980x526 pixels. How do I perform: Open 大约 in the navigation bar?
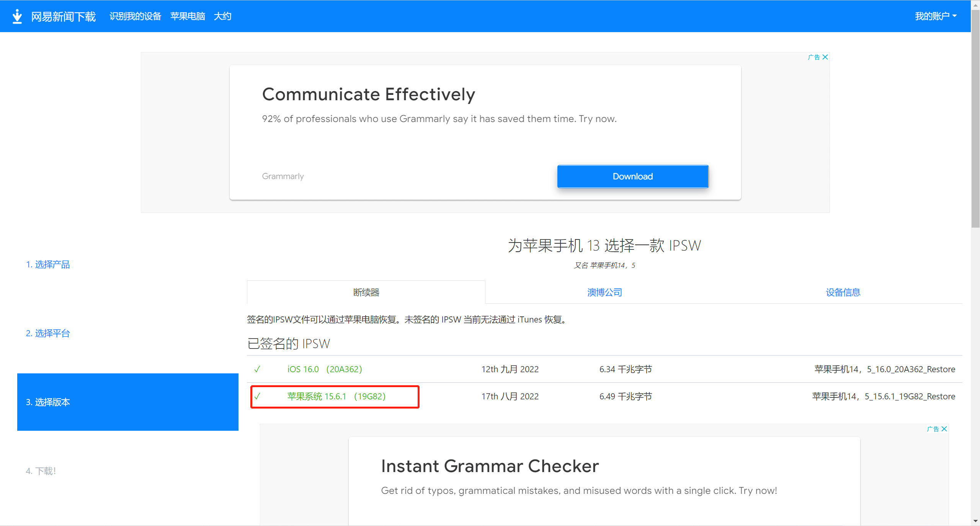[x=222, y=16]
